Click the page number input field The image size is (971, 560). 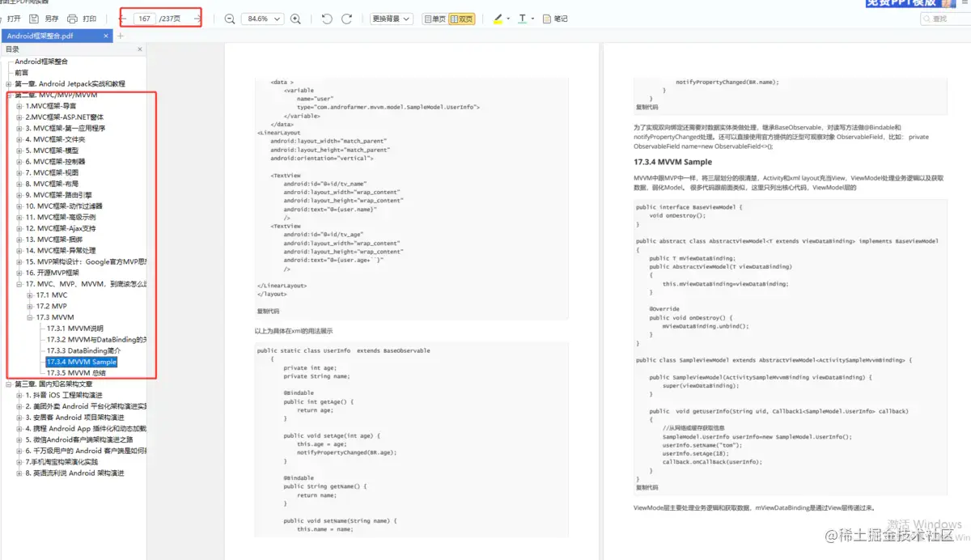[x=145, y=19]
